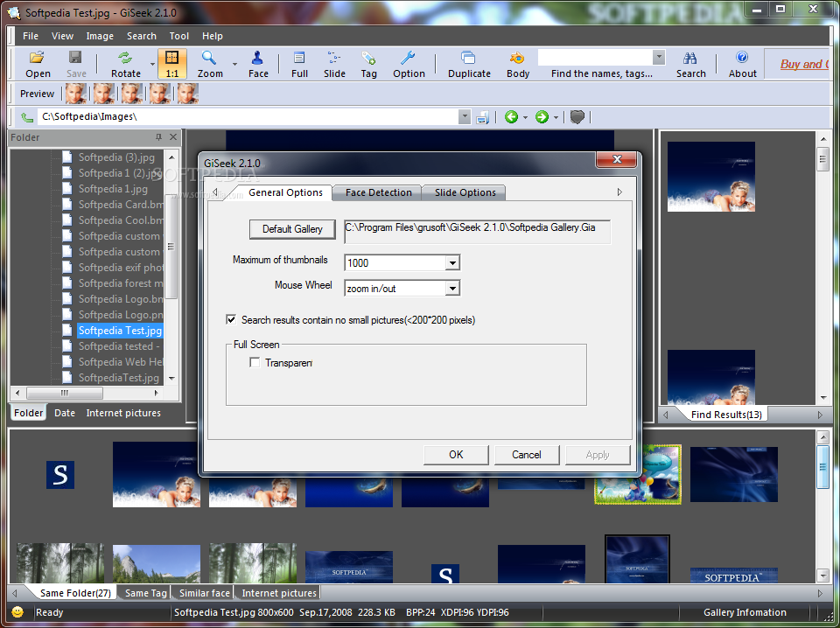Open the Rotate dropdown arrow
The width and height of the screenshot is (840, 628).
pos(152,64)
